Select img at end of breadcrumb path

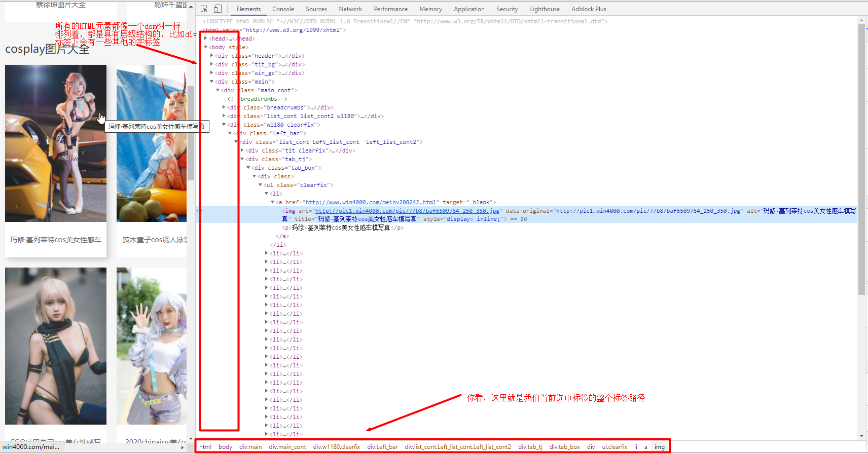coord(659,447)
